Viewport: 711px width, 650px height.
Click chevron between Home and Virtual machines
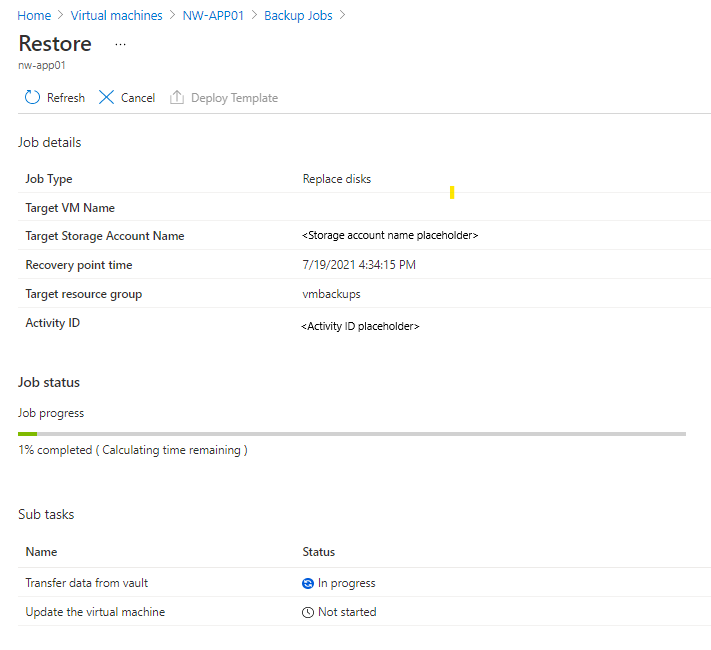tap(61, 15)
